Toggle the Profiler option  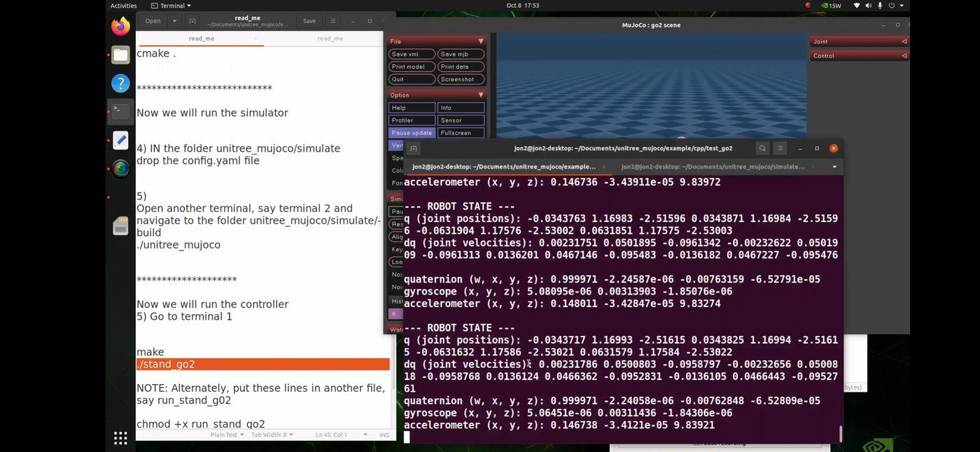(x=412, y=120)
